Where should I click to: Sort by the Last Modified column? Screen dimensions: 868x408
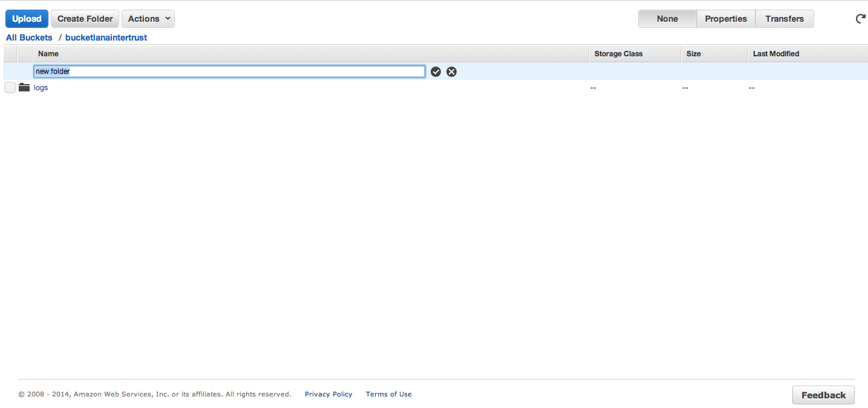[x=776, y=54]
